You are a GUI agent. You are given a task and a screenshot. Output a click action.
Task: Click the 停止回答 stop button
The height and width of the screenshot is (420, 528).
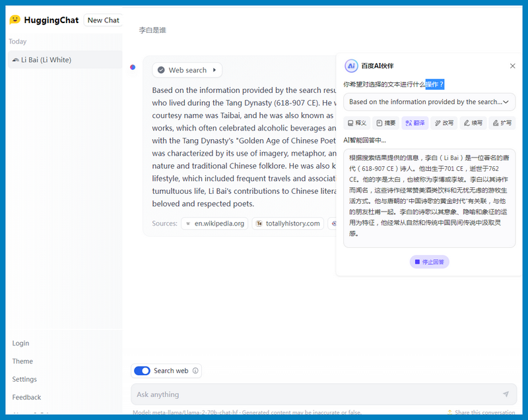pyautogui.click(x=430, y=262)
